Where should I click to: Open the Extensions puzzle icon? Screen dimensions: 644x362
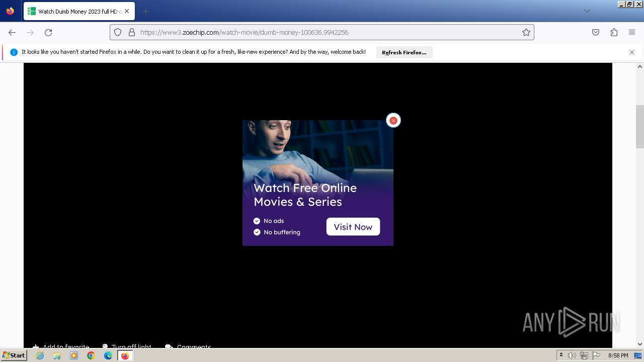(x=614, y=32)
